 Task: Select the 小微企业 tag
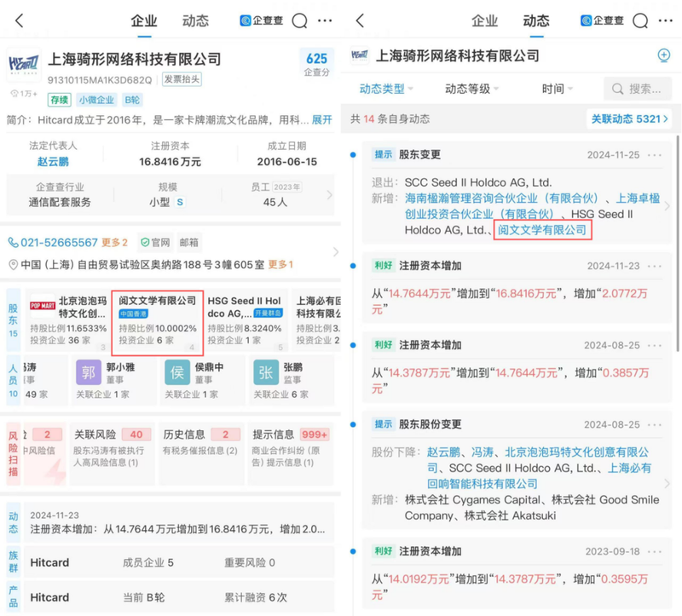point(96,100)
